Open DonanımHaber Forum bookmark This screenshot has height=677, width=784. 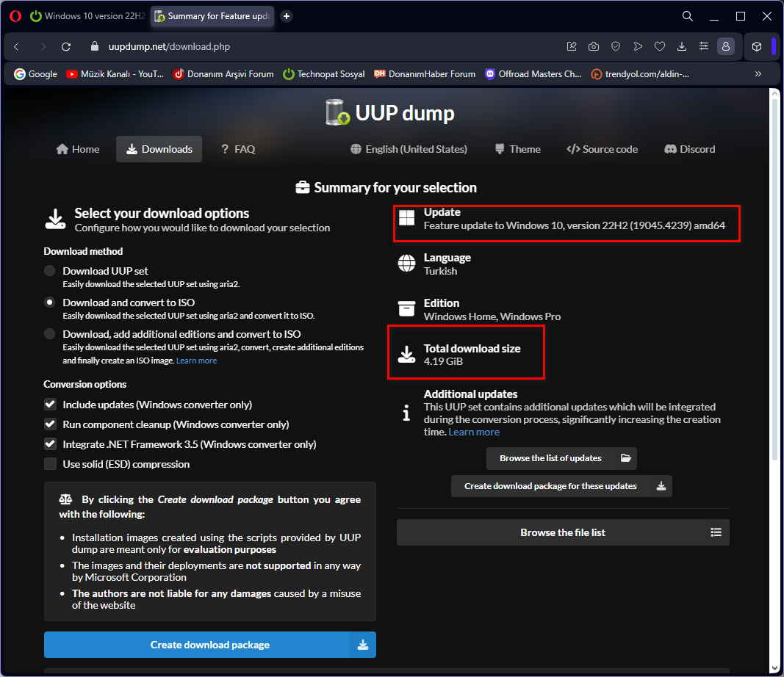click(425, 74)
